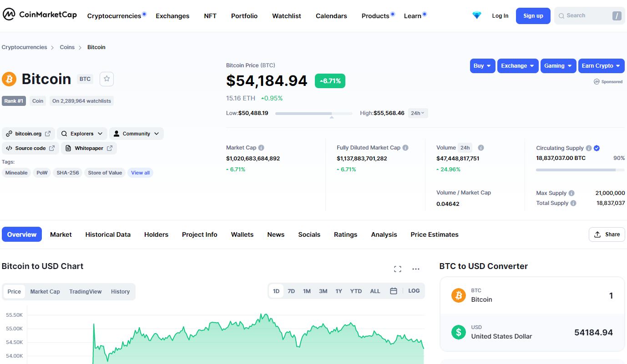
Task: Click Total Supply info icon
Action: pos(573,203)
